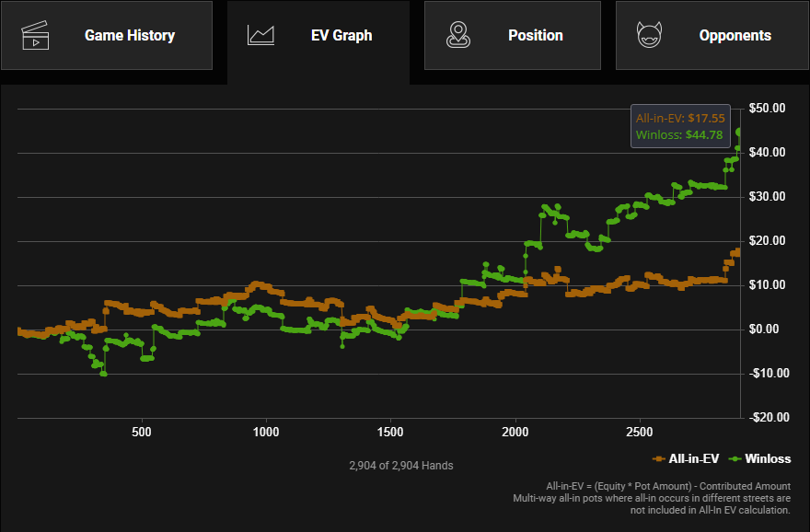Click the Game History clapperboard icon

tap(35, 35)
